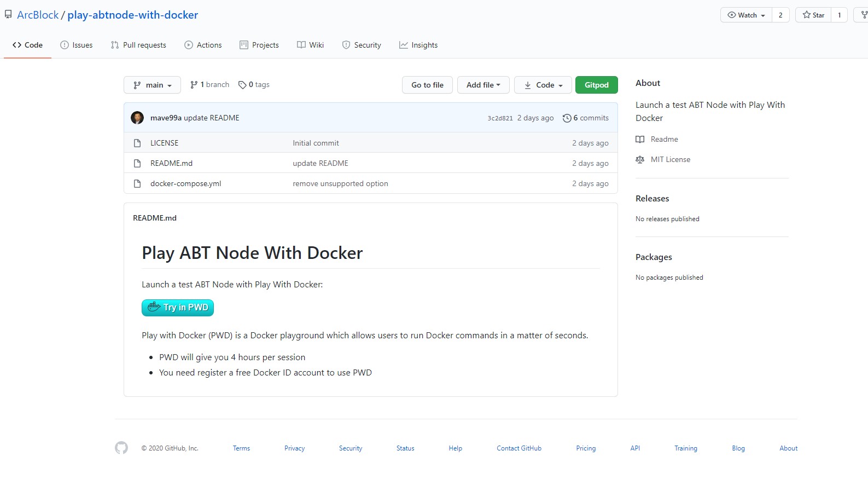Click the Try in PWD badge

coord(178,308)
